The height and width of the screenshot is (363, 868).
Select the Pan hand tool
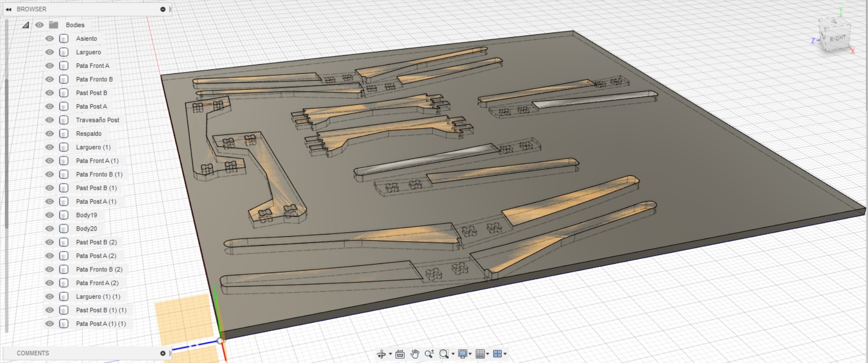(415, 354)
